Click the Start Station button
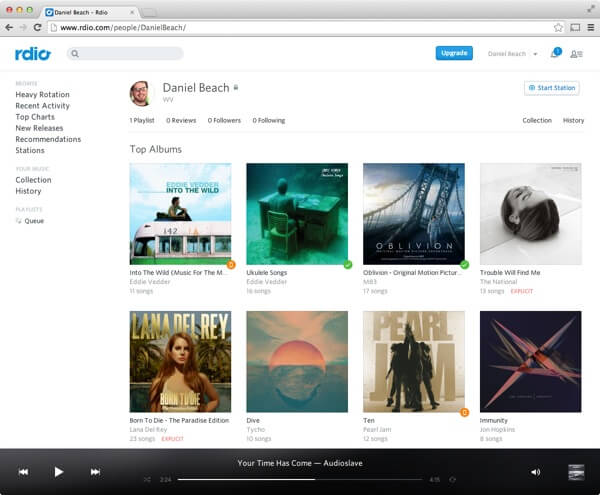 pos(551,88)
